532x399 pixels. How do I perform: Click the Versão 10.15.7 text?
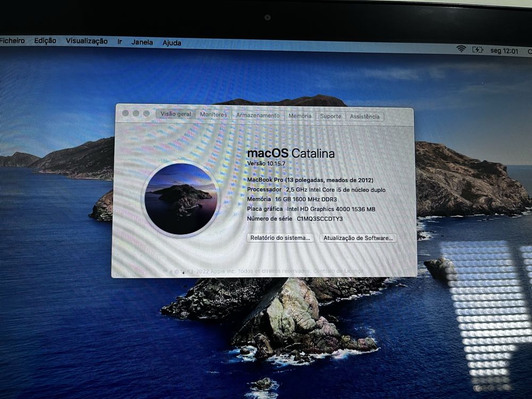266,163
